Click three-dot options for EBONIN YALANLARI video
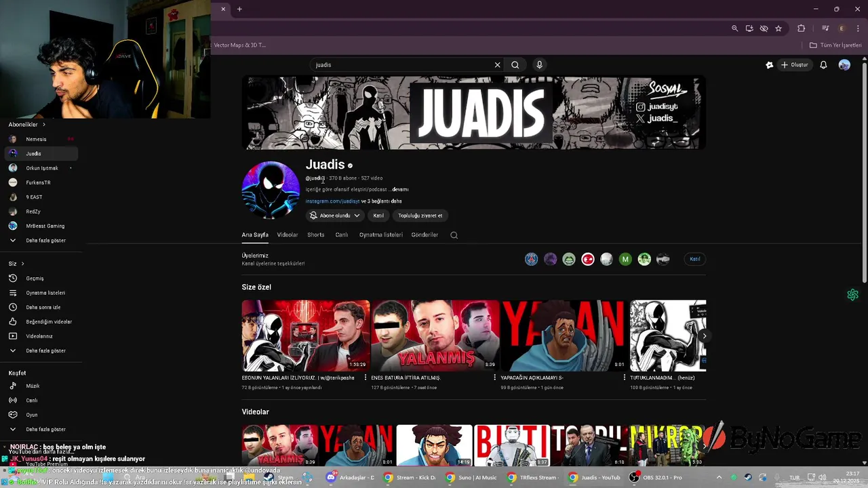 click(x=366, y=378)
